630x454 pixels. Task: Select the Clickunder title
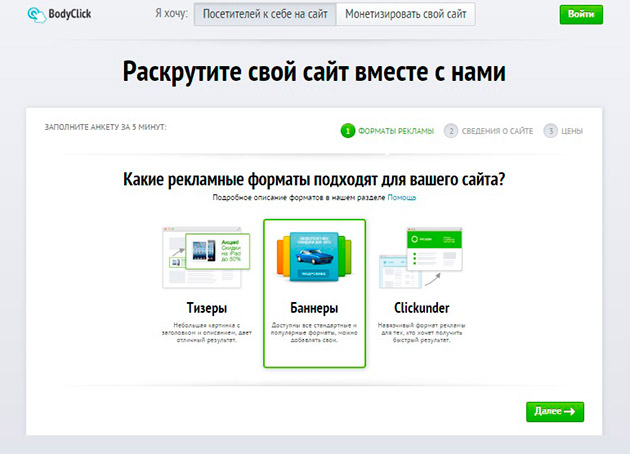pos(421,308)
